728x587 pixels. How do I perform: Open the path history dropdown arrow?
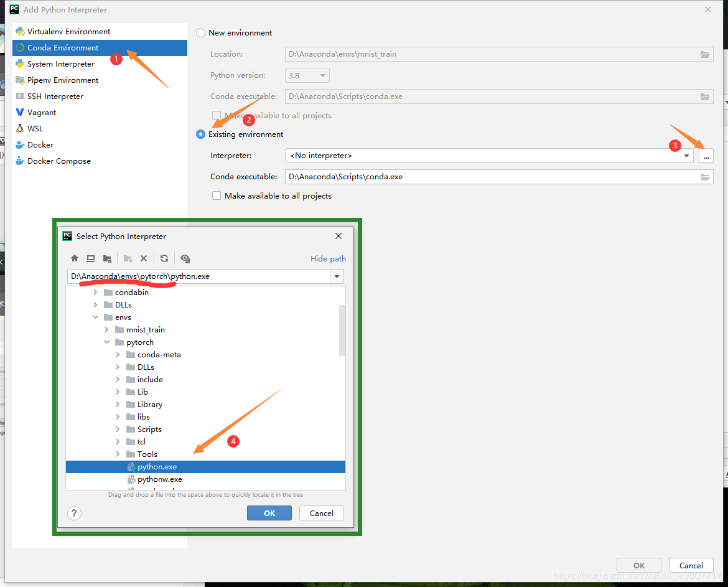click(x=337, y=277)
